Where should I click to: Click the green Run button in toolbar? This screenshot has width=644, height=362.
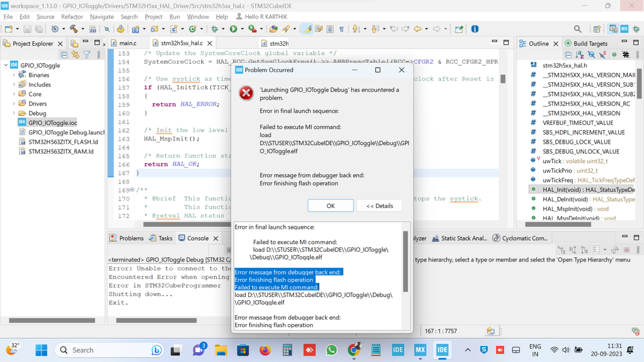233,29
